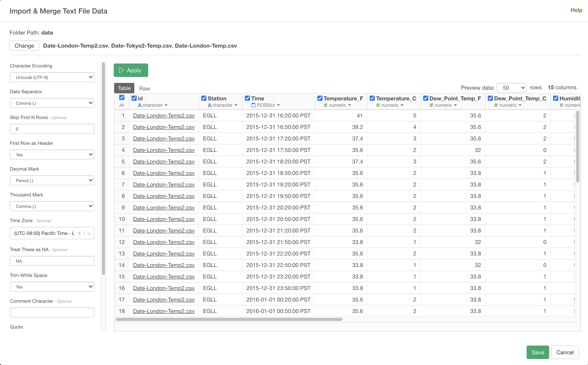
Task: Click the character type icon under id column
Action: [140, 105]
